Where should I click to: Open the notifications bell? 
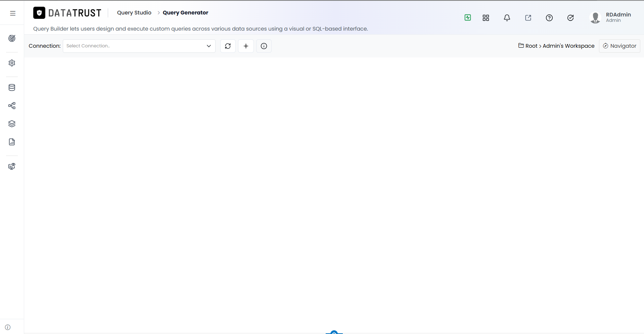pos(507,18)
